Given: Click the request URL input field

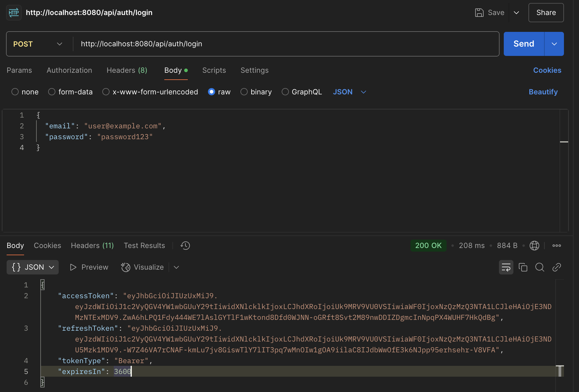Looking at the screenshot, I should coord(286,44).
